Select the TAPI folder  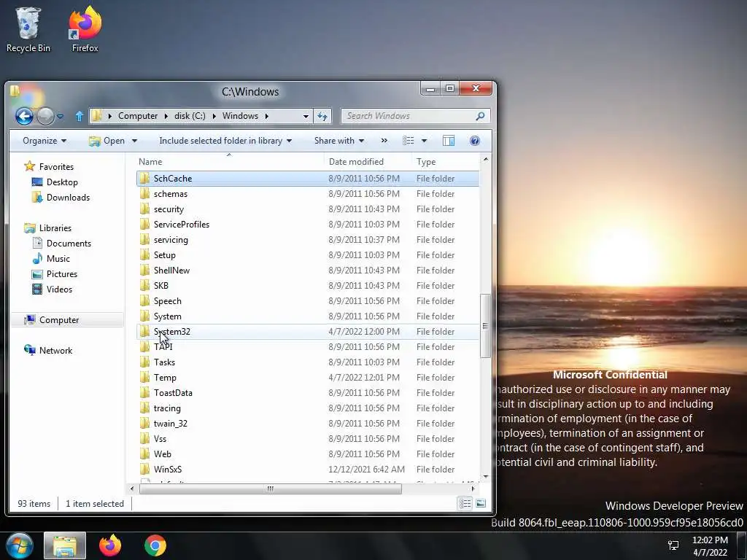coord(308,346)
